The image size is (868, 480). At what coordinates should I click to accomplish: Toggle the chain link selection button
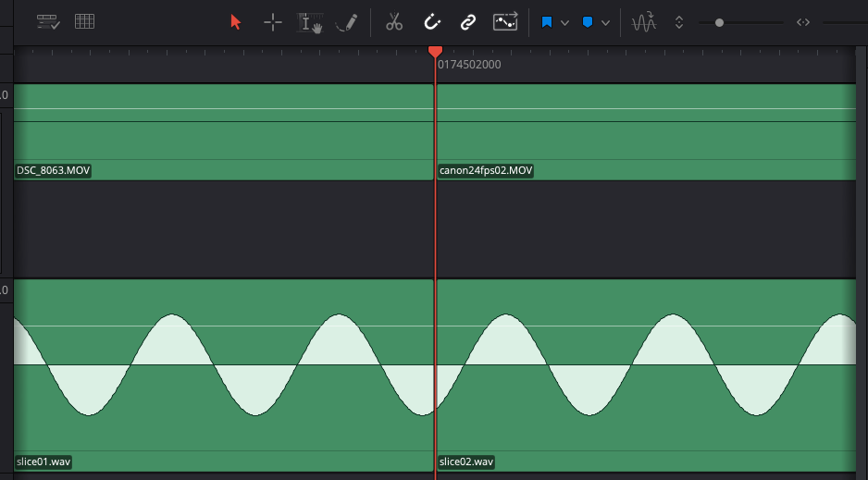[468, 22]
